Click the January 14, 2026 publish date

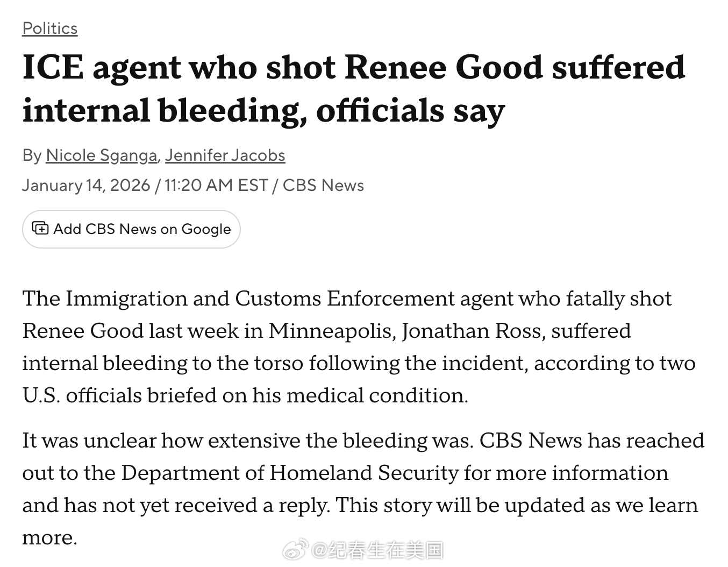point(86,186)
